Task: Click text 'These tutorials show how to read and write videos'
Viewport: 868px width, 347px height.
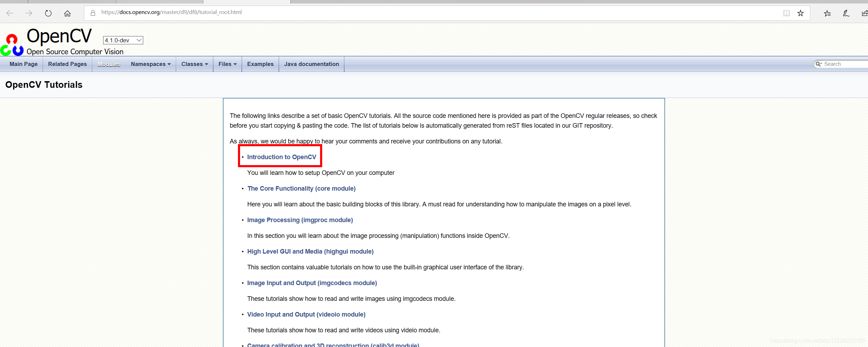Action: pyautogui.click(x=323, y=330)
